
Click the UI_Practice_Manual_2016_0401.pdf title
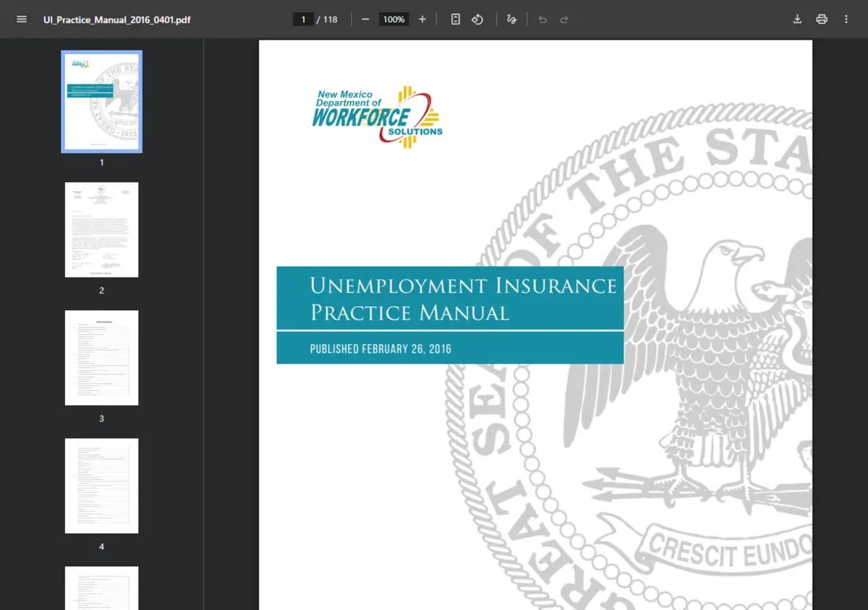point(117,20)
